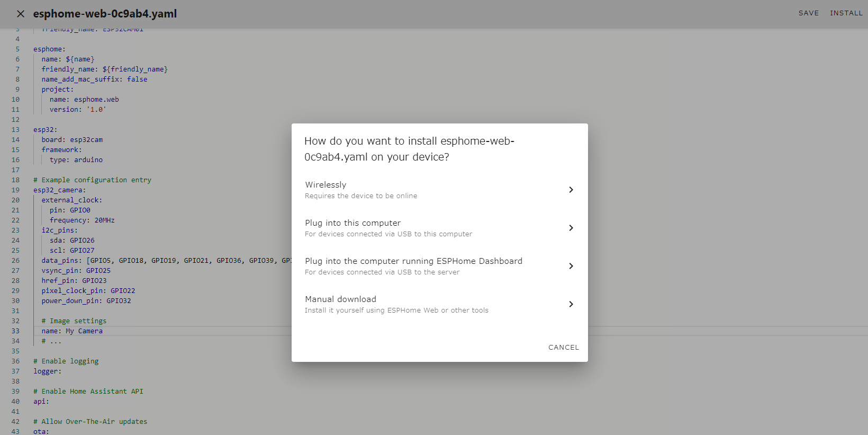The width and height of the screenshot is (868, 435).
Task: Click the 'friendly_name: ${friendly_name}' line
Action: [x=104, y=69]
